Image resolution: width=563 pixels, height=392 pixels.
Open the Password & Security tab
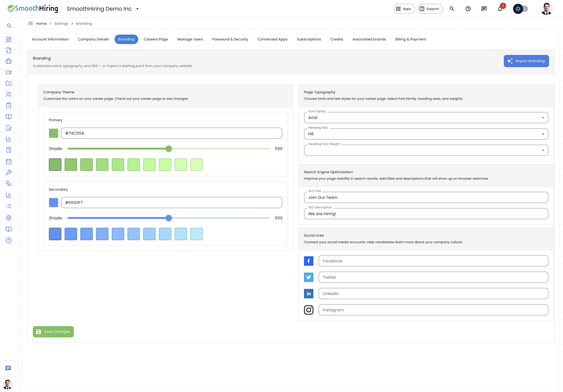pos(230,39)
